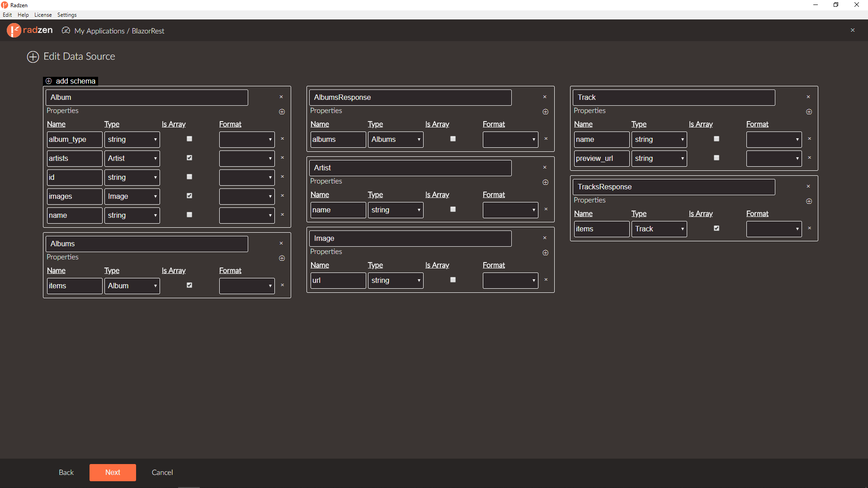Screen dimensions: 868x488
Task: Remove the Artist schema
Action: coord(545,168)
